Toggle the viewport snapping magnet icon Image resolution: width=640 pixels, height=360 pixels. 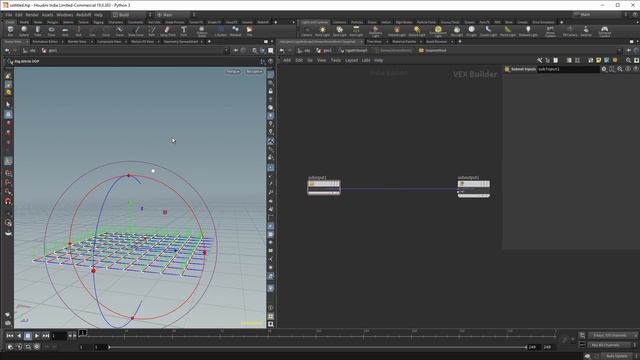point(8,201)
